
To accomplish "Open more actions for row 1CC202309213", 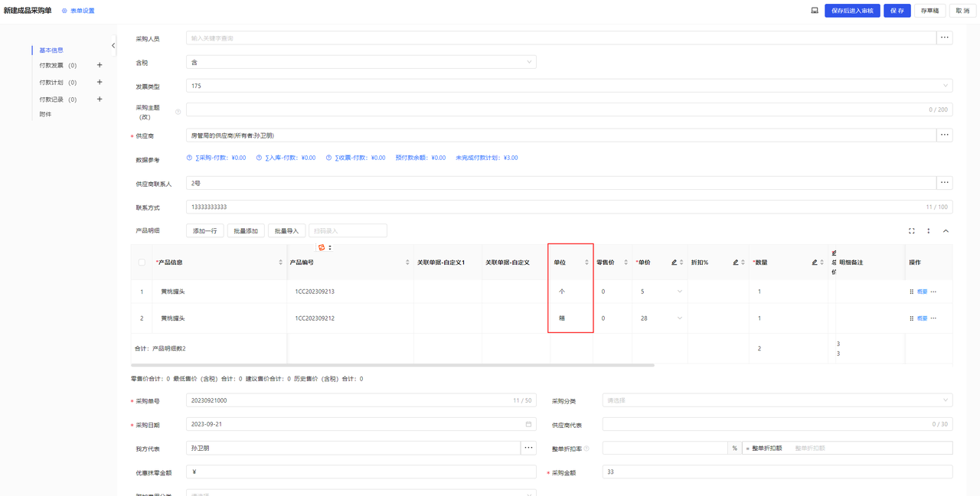I will coord(933,292).
